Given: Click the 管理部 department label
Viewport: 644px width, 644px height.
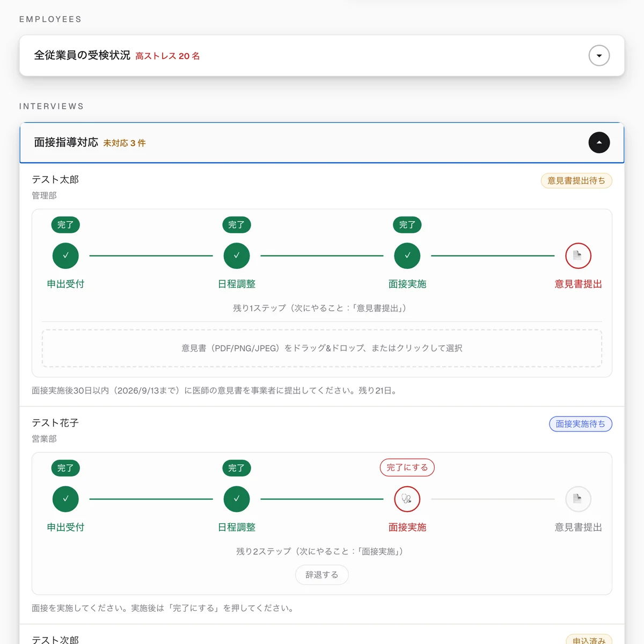Looking at the screenshot, I should point(44,195).
